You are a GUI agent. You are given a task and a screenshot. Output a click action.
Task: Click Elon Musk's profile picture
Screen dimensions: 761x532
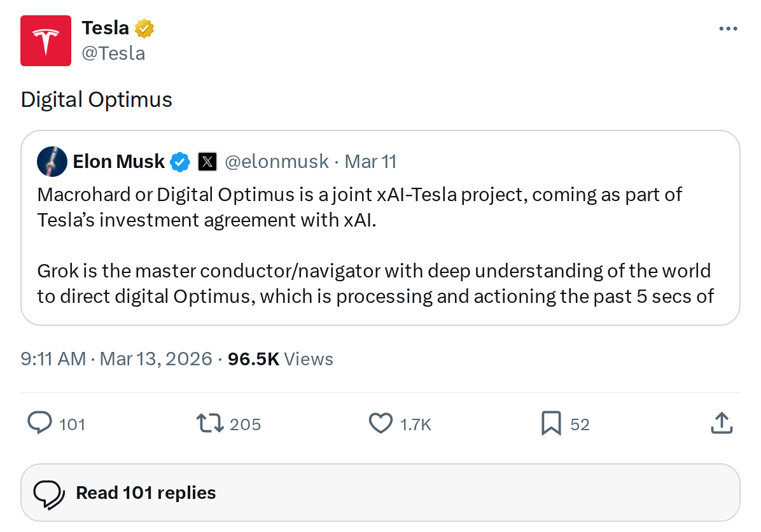pyautogui.click(x=52, y=161)
